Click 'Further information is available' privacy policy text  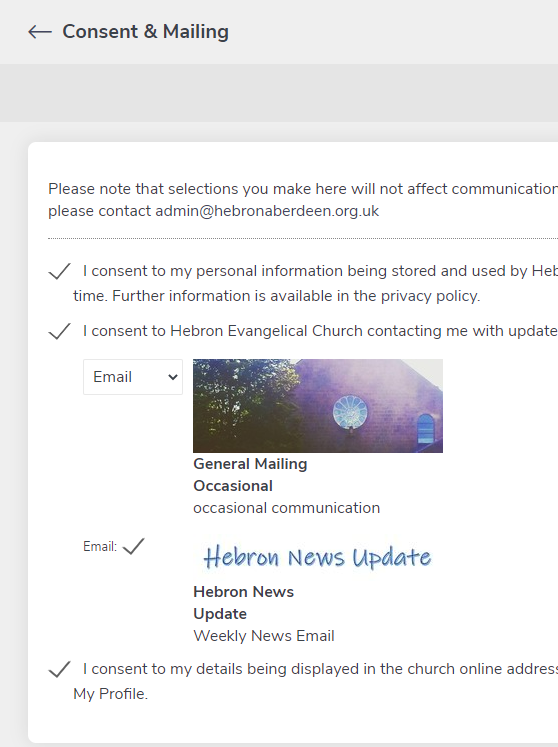pos(296,296)
